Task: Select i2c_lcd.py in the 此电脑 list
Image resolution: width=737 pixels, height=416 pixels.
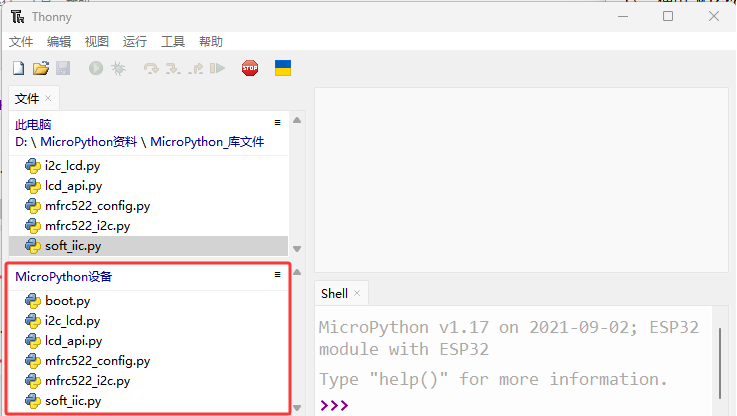Action: [x=149, y=166]
